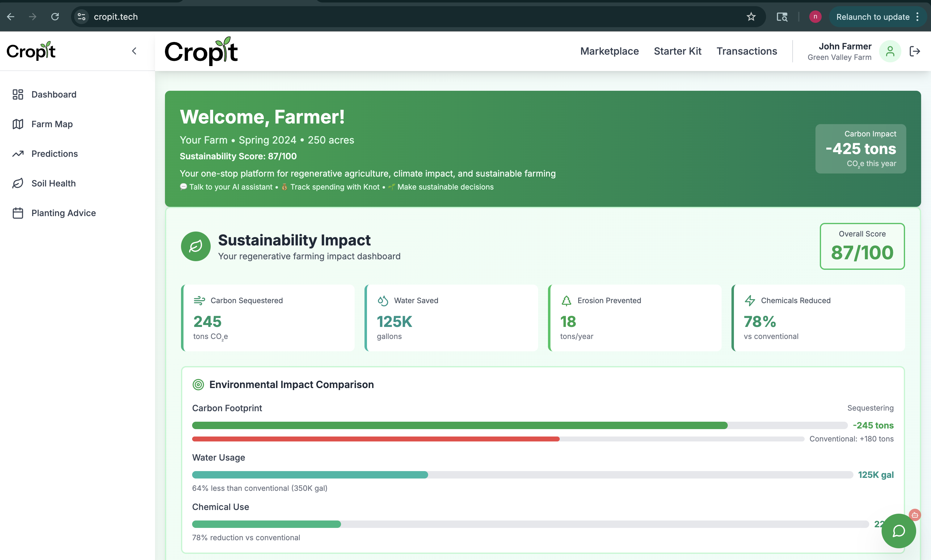The image size is (931, 560).
Task: Click the Predictions trend-arrow icon
Action: [x=18, y=154]
